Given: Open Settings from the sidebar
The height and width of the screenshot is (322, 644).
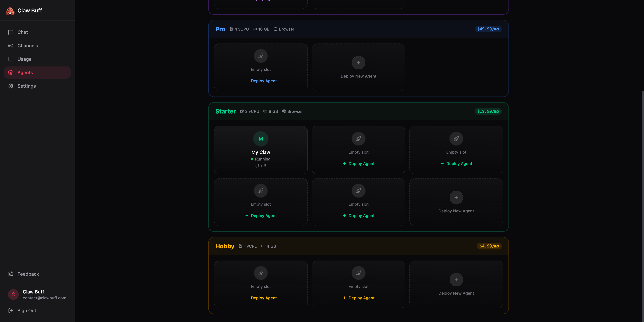Looking at the screenshot, I should pos(26,86).
